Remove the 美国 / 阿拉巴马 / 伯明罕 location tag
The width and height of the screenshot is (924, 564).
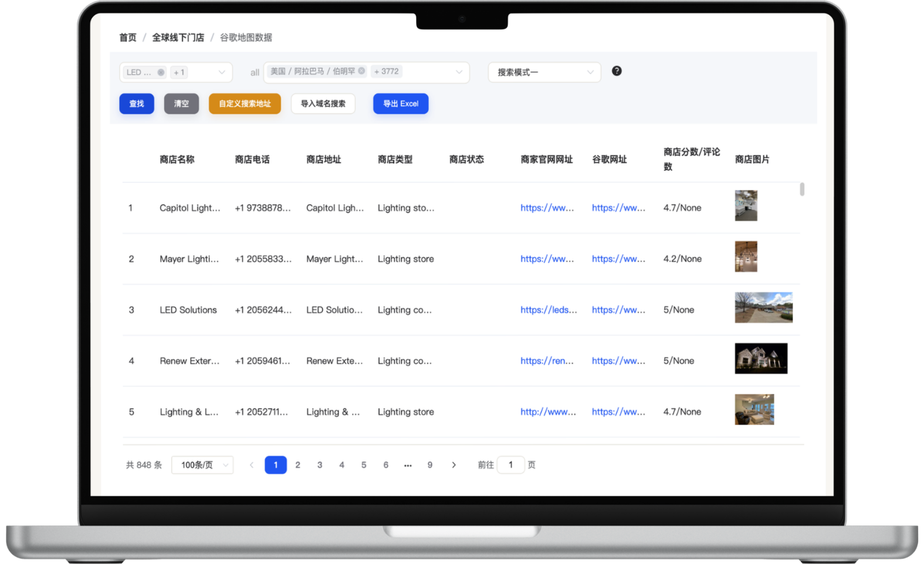[361, 71]
